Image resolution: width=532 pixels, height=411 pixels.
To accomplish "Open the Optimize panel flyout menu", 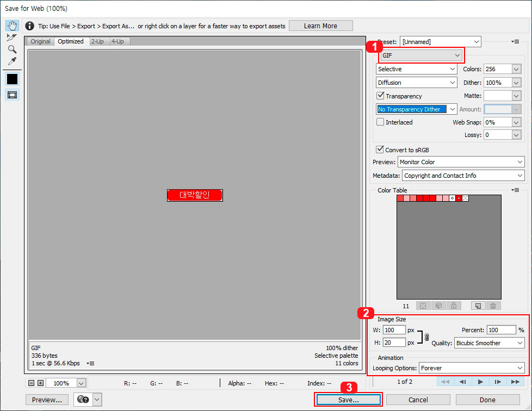I will click(x=515, y=41).
